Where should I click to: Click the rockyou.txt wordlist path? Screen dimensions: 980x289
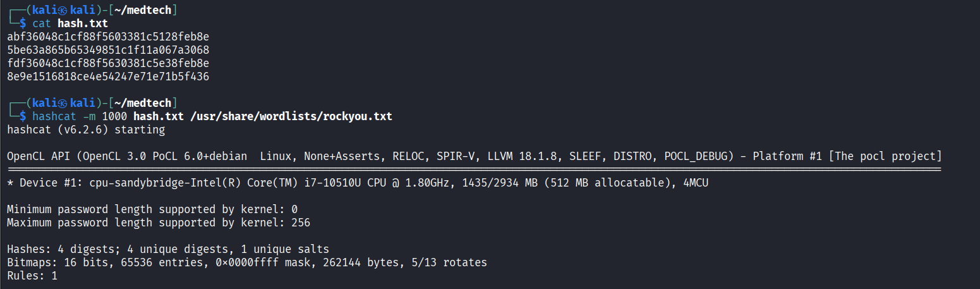(288, 116)
